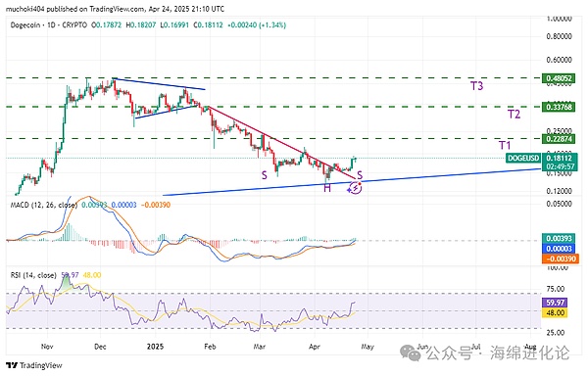
Task: Click the 0.12000 price scale value
Action: 560,191
